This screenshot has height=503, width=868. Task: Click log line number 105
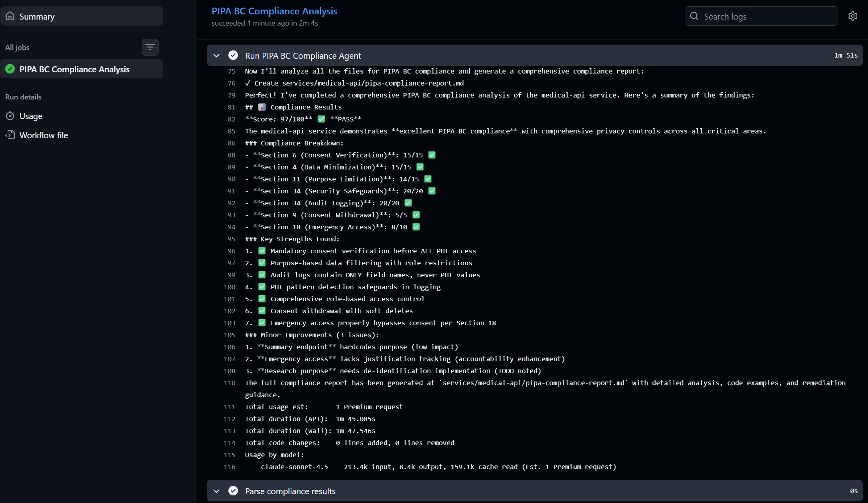click(230, 335)
